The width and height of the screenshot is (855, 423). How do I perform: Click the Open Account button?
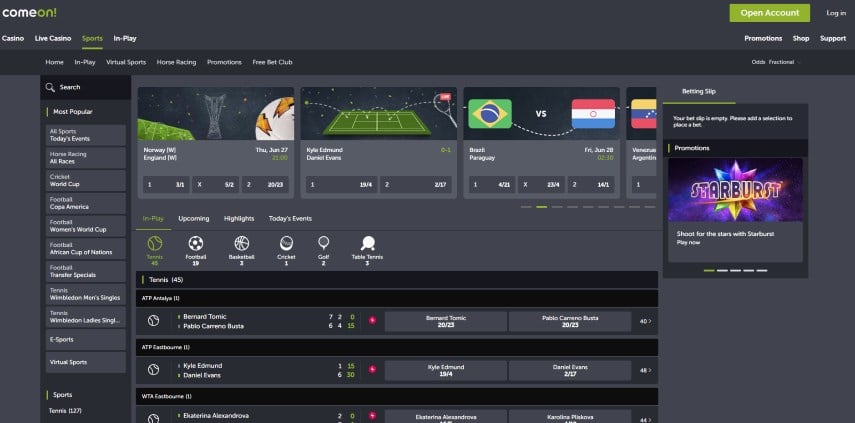[x=769, y=13]
